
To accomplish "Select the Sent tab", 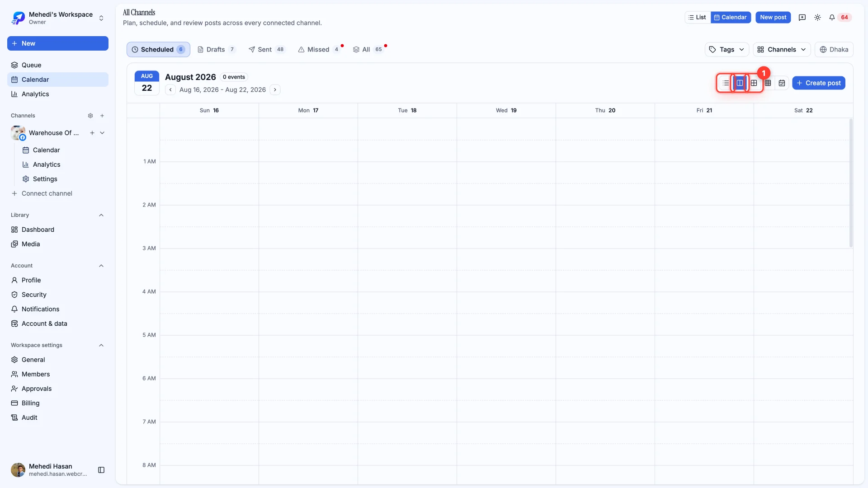I will click(267, 50).
